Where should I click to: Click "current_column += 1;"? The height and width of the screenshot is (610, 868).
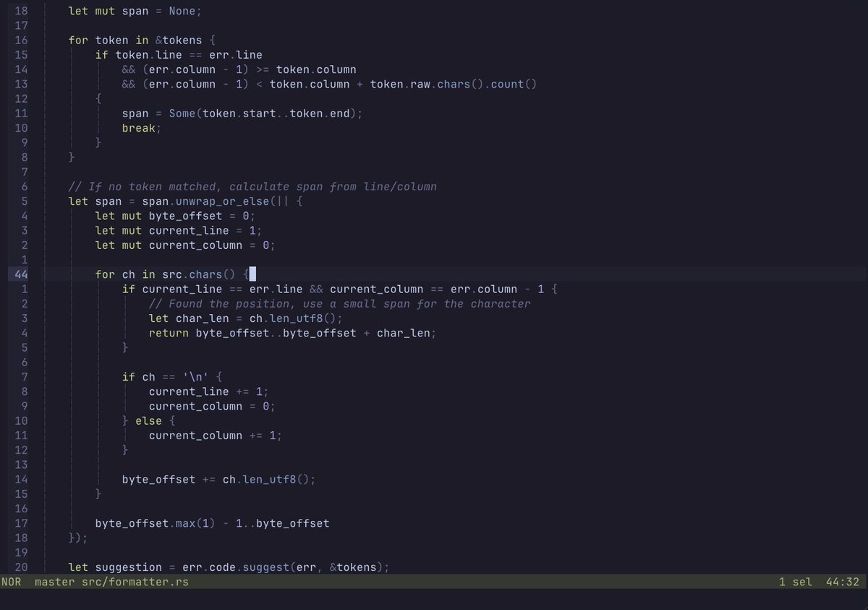[215, 435]
